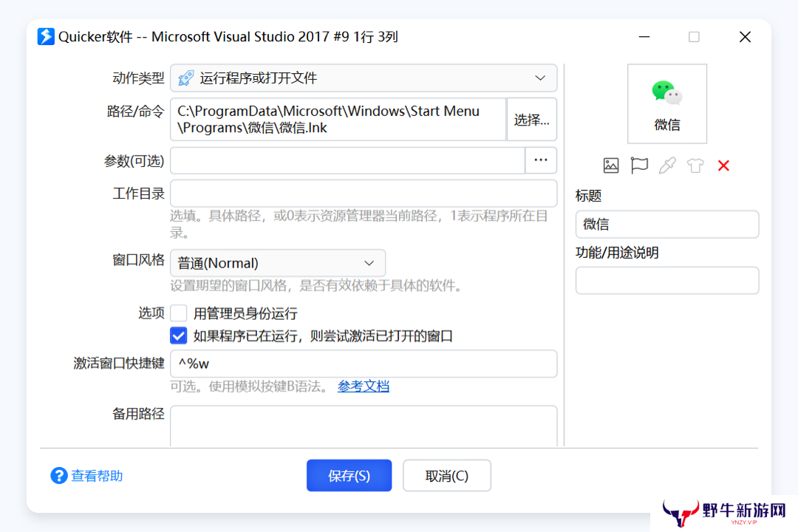Screen dimensions: 798x532
Task: Click the Save (S) button
Action: (x=349, y=476)
